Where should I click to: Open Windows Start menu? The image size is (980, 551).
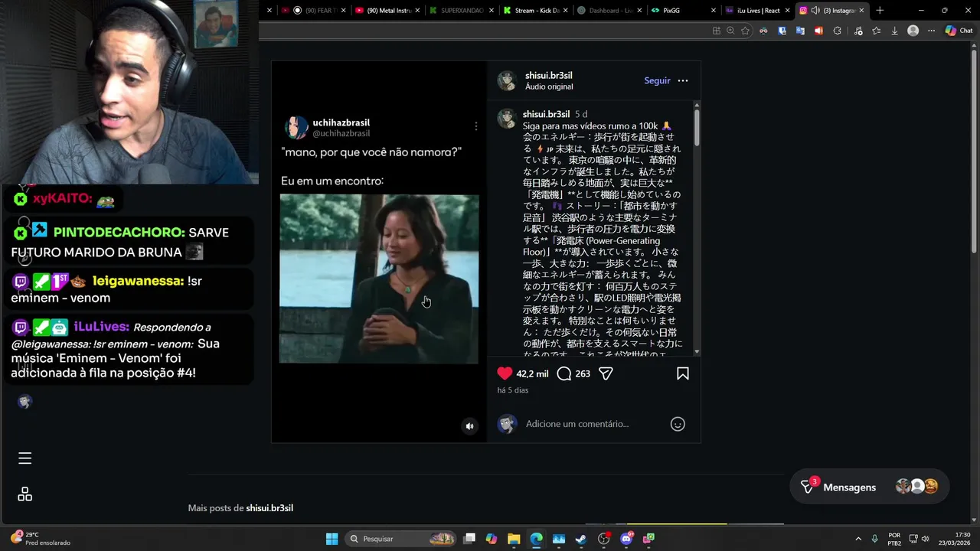point(332,539)
